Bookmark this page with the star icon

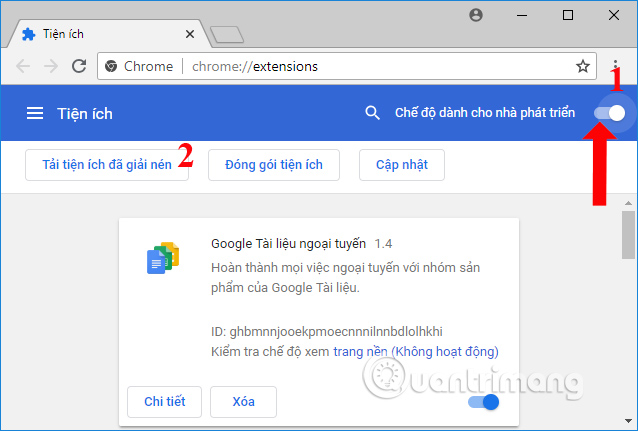coord(583,66)
